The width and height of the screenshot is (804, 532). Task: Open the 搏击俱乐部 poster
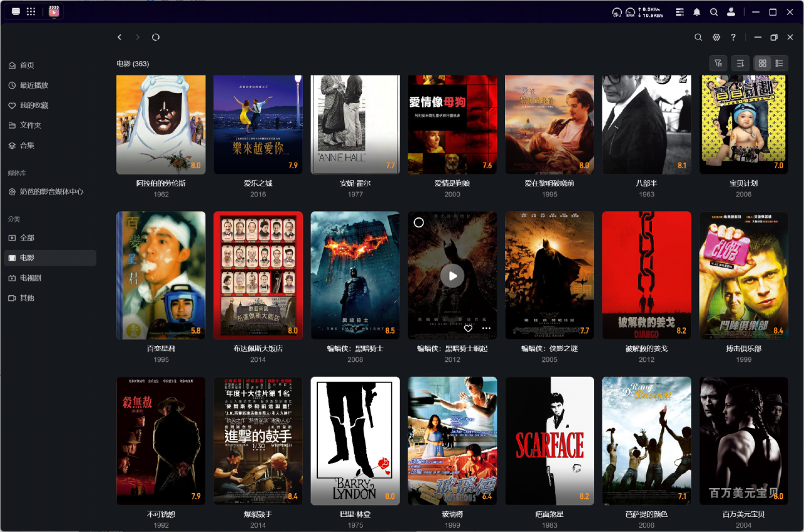(744, 275)
